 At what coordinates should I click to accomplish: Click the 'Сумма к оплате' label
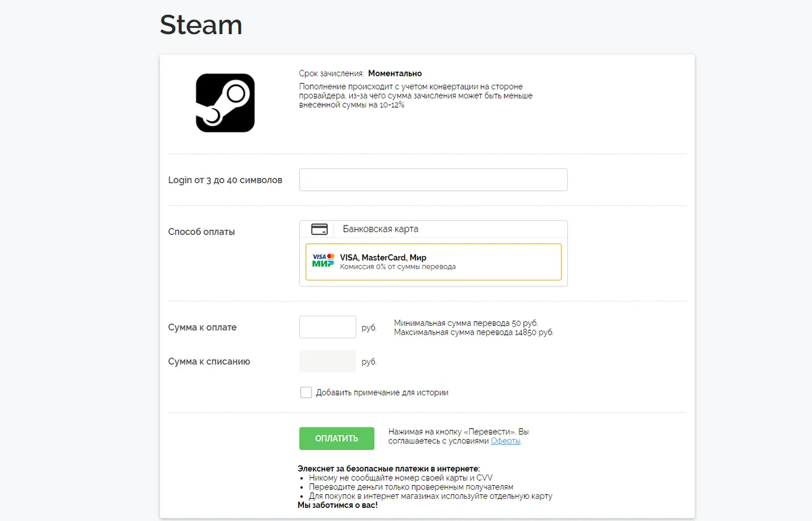pyautogui.click(x=202, y=327)
